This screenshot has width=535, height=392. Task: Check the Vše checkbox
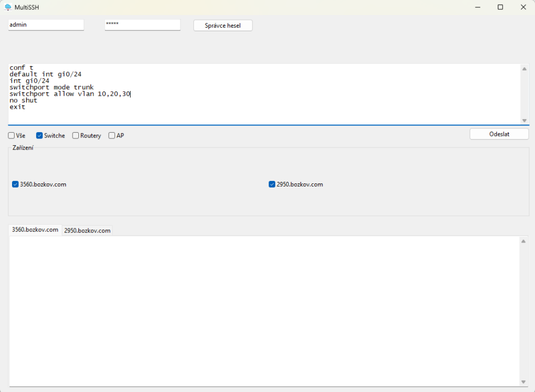click(x=11, y=135)
